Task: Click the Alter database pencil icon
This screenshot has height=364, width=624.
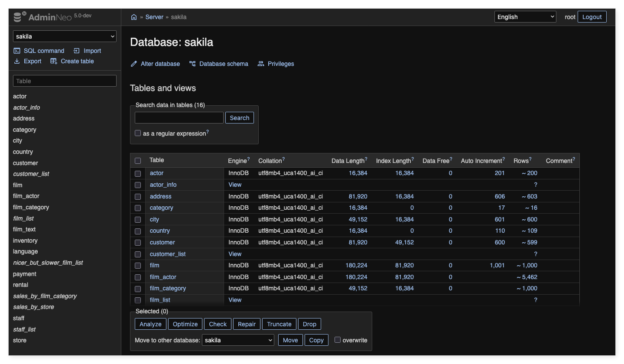Action: click(134, 64)
